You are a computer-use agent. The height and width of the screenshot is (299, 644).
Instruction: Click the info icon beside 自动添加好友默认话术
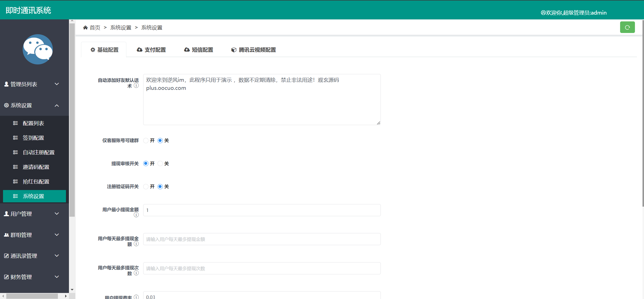coord(136,86)
